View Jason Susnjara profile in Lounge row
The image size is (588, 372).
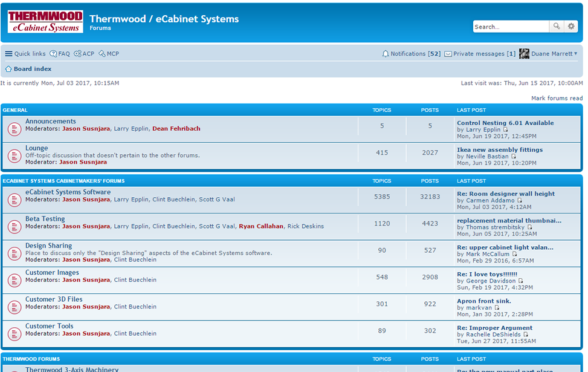click(x=83, y=162)
